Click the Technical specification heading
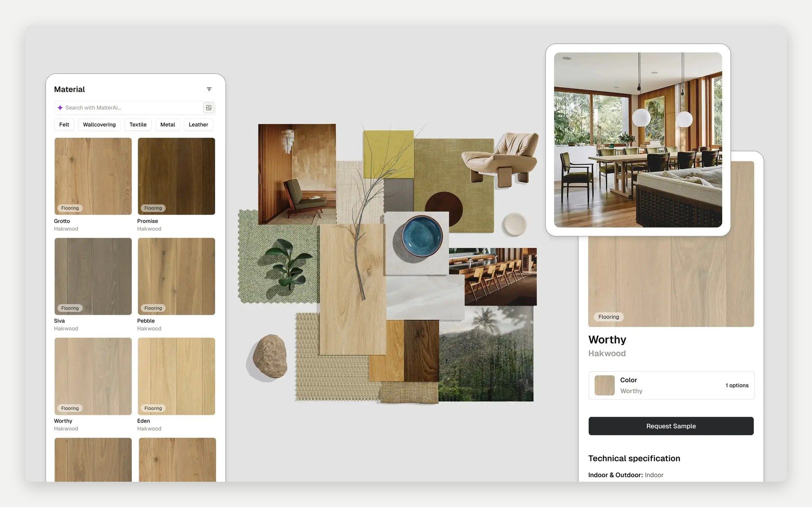Image resolution: width=812 pixels, height=507 pixels. [634, 458]
